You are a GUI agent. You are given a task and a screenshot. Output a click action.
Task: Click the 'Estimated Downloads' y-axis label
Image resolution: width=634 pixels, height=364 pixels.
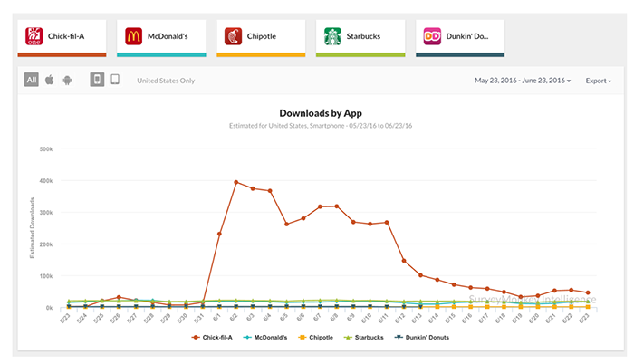(32, 227)
